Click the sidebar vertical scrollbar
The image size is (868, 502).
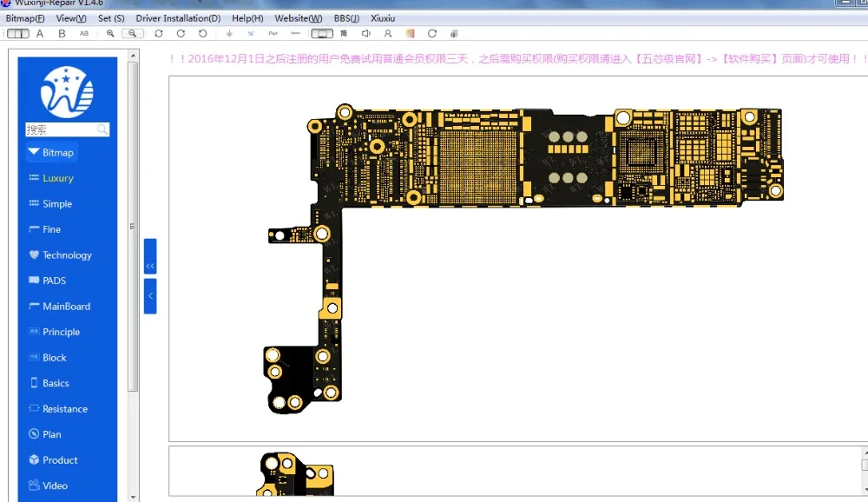133,226
